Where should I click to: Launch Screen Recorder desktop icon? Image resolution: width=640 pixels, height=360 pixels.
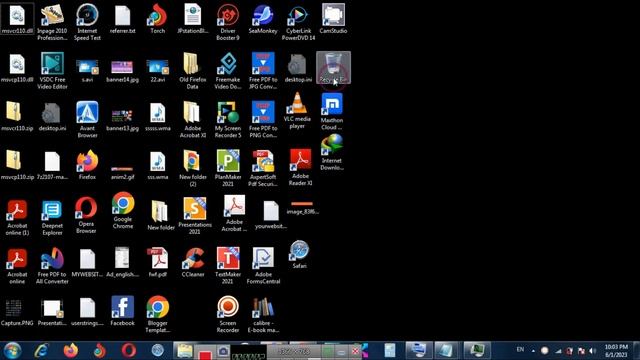pos(228,314)
